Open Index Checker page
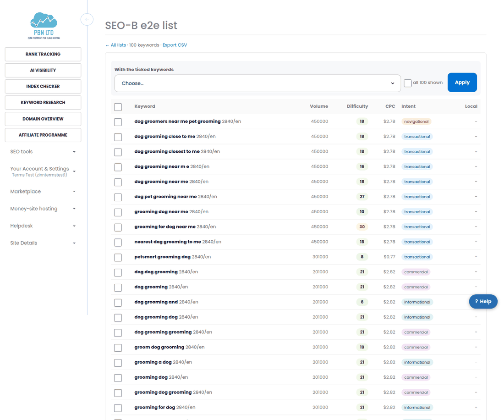Viewport: 504px width, 420px height. coord(43,86)
